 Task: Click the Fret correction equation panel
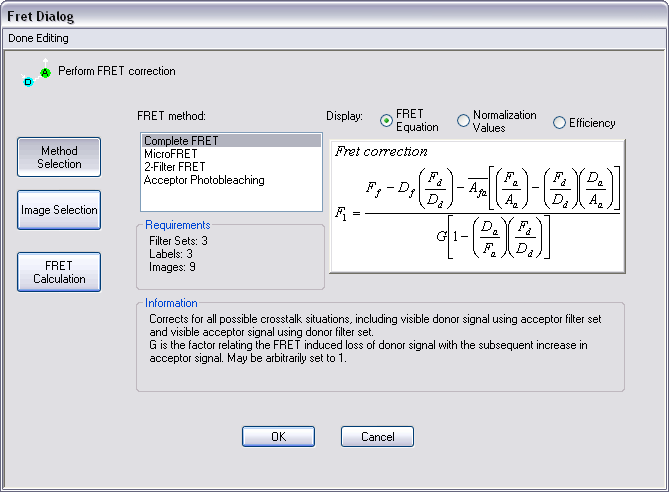(x=478, y=206)
